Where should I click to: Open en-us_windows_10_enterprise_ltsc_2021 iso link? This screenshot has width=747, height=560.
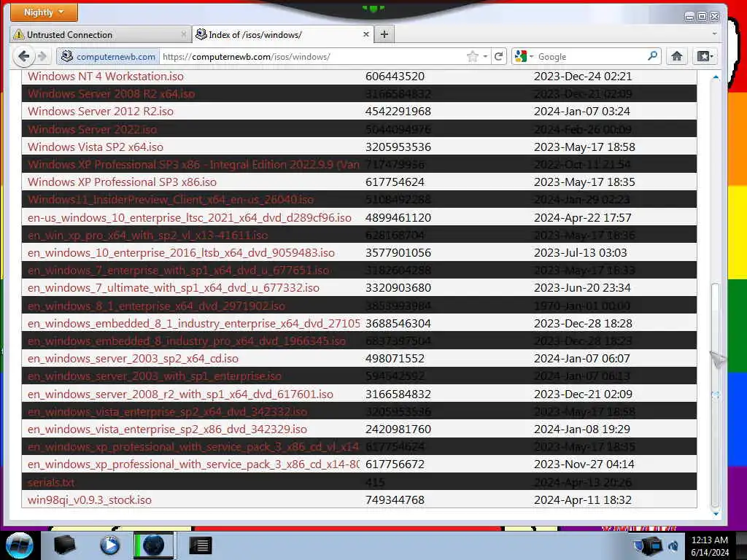point(190,217)
